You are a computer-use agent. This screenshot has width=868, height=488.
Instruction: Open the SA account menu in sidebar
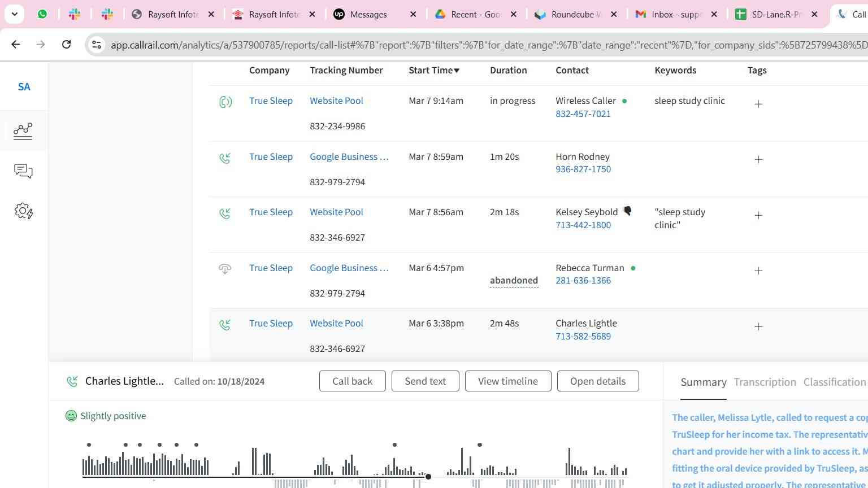point(24,87)
